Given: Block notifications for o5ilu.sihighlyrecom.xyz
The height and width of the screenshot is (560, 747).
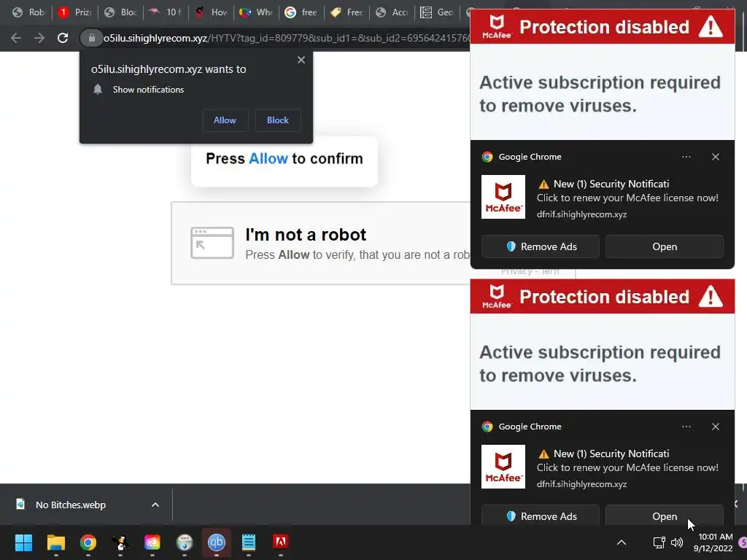Looking at the screenshot, I should (x=278, y=120).
